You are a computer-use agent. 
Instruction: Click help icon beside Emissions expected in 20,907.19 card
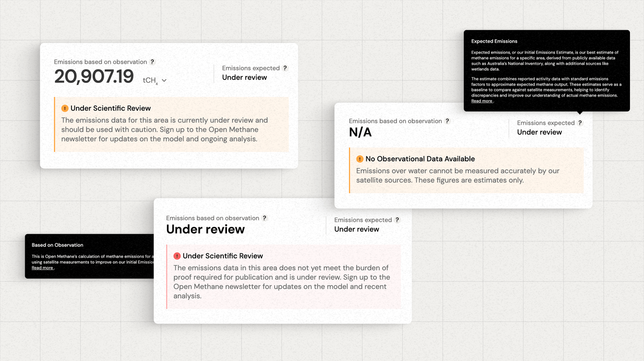pos(285,68)
